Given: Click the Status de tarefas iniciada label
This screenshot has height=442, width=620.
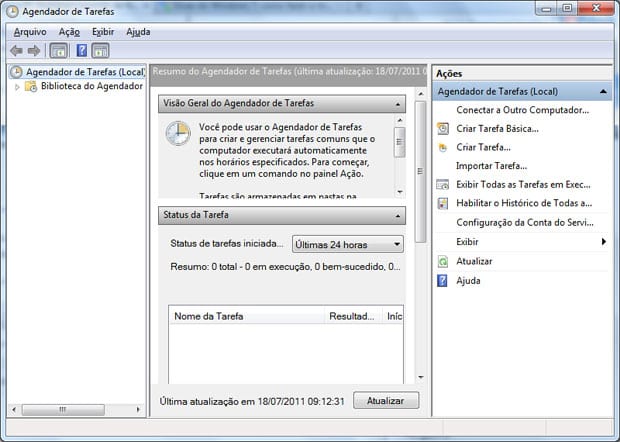Looking at the screenshot, I should tap(227, 244).
